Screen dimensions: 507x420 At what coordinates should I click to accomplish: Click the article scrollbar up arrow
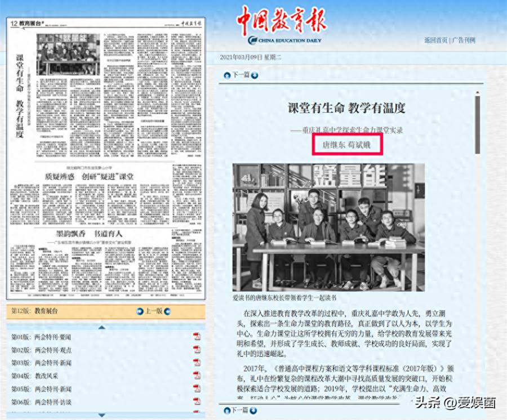477,93
